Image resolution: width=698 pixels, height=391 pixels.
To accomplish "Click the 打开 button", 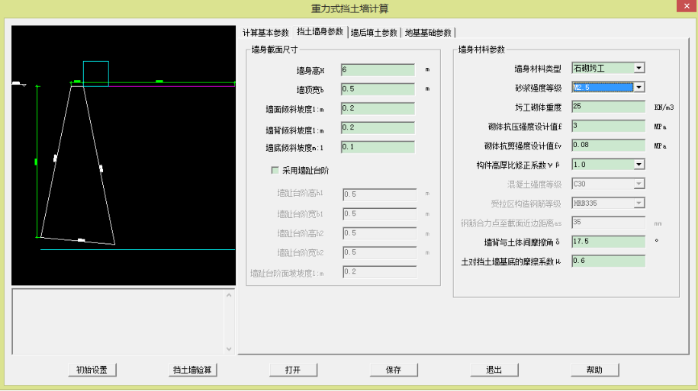I will [x=293, y=370].
